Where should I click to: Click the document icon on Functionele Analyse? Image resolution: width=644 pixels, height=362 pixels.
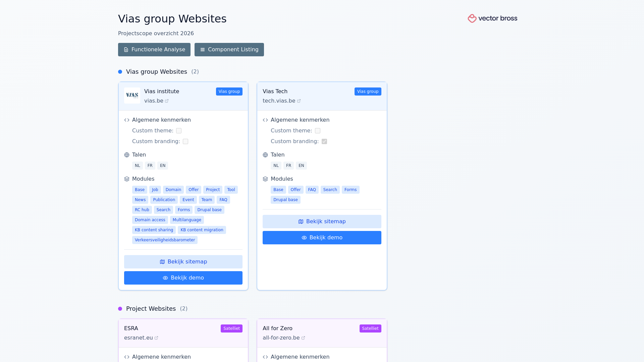tap(126, 50)
